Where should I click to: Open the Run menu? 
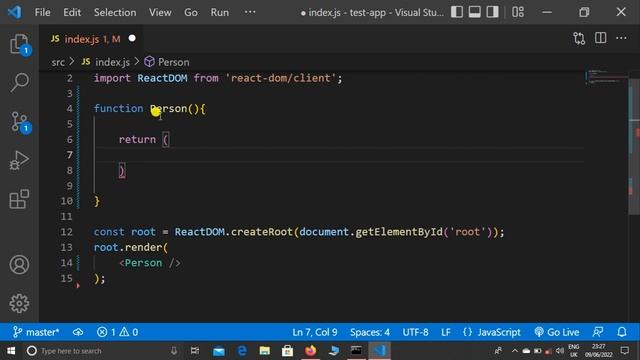(x=220, y=12)
